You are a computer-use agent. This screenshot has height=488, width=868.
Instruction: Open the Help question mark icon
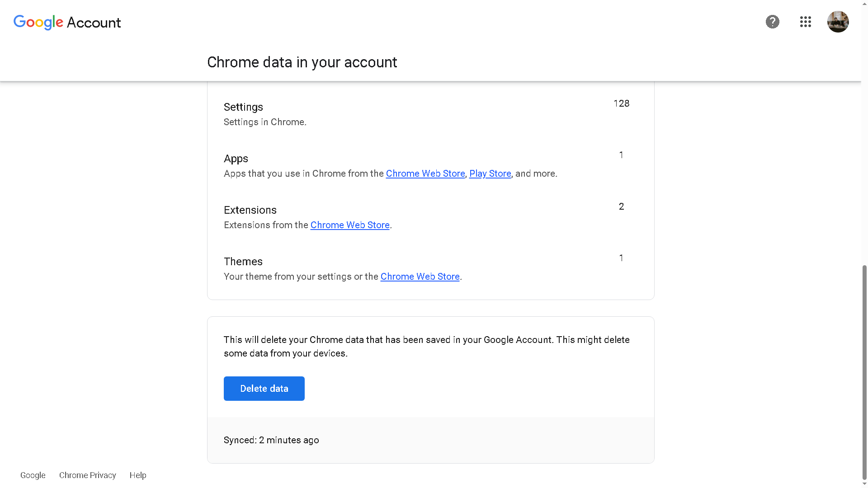point(772,22)
